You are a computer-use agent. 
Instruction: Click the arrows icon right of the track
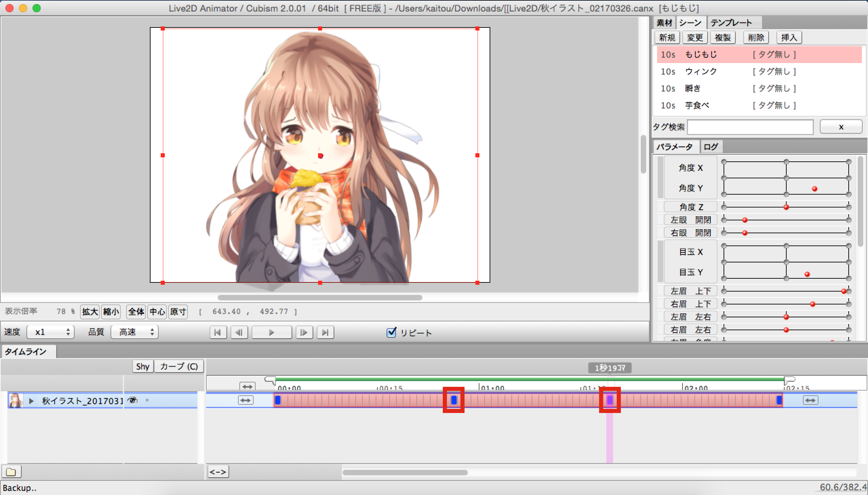click(x=810, y=400)
